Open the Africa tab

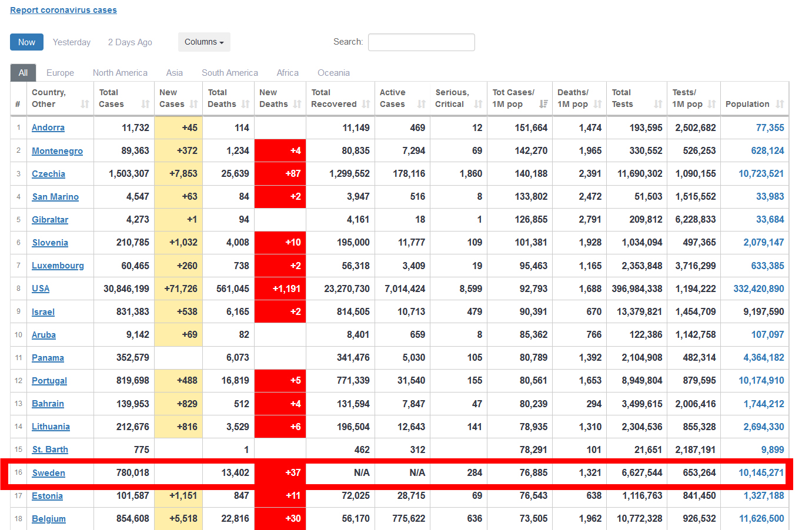click(x=288, y=73)
